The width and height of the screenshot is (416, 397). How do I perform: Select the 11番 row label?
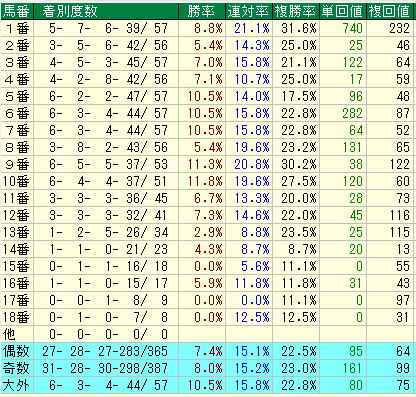coord(17,199)
